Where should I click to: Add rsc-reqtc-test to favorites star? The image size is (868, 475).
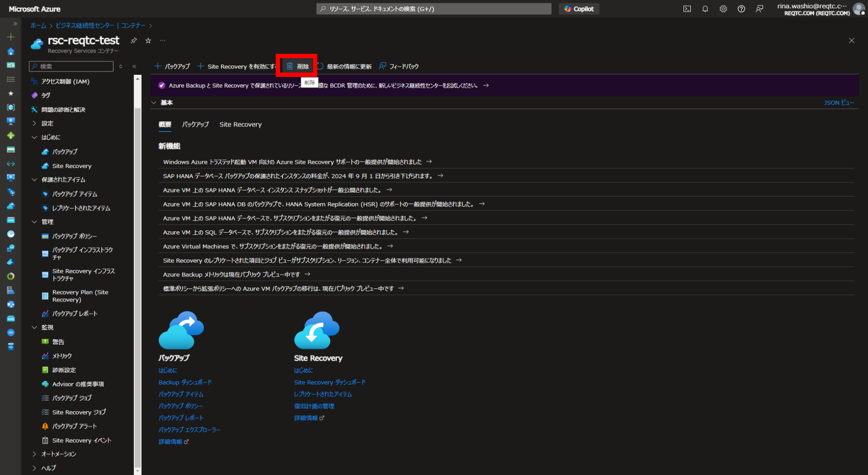point(148,41)
